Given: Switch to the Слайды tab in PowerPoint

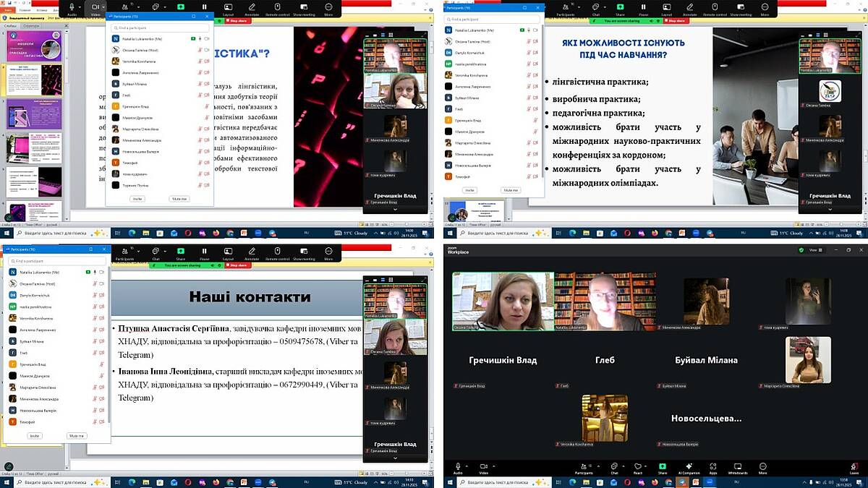Looking at the screenshot, I should click(x=10, y=25).
